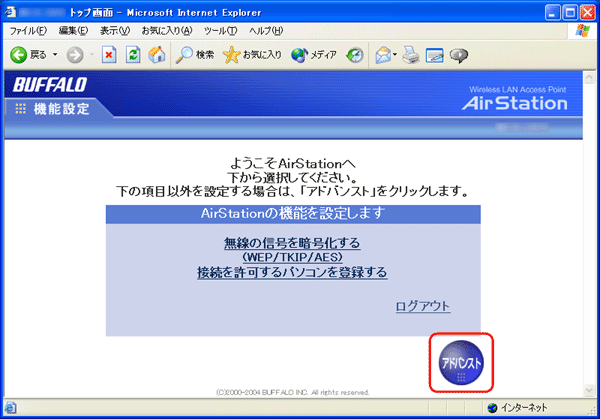Image resolution: width=600 pixels, height=419 pixels.
Task: Click the Back (戻る) toolbar button
Action: click(x=29, y=55)
